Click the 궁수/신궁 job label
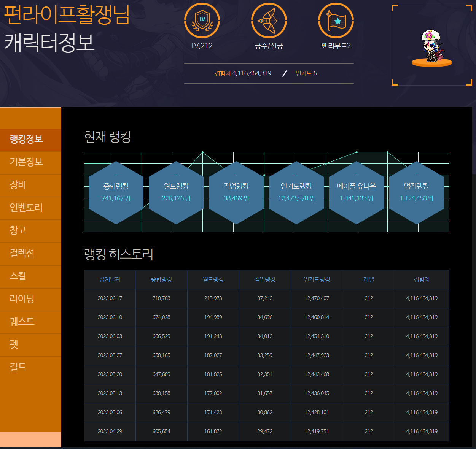 [x=269, y=46]
